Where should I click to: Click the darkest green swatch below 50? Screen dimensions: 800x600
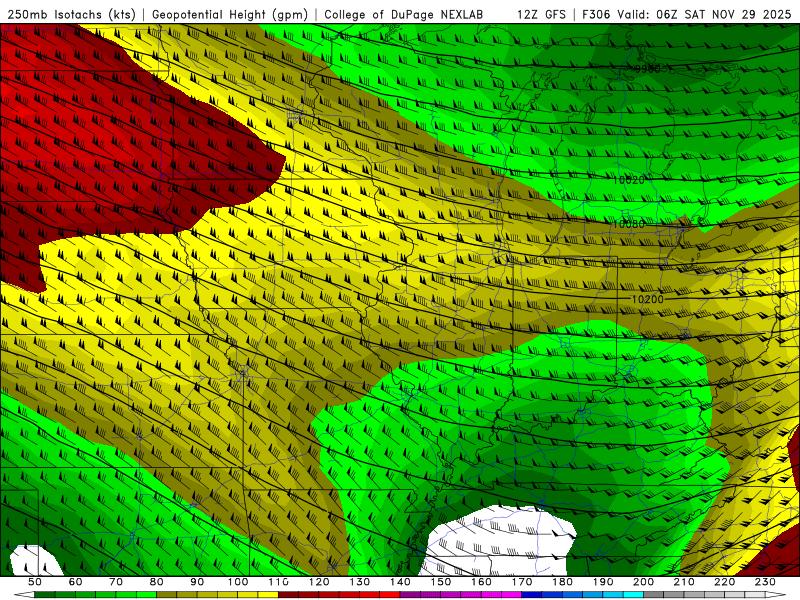pos(44,594)
